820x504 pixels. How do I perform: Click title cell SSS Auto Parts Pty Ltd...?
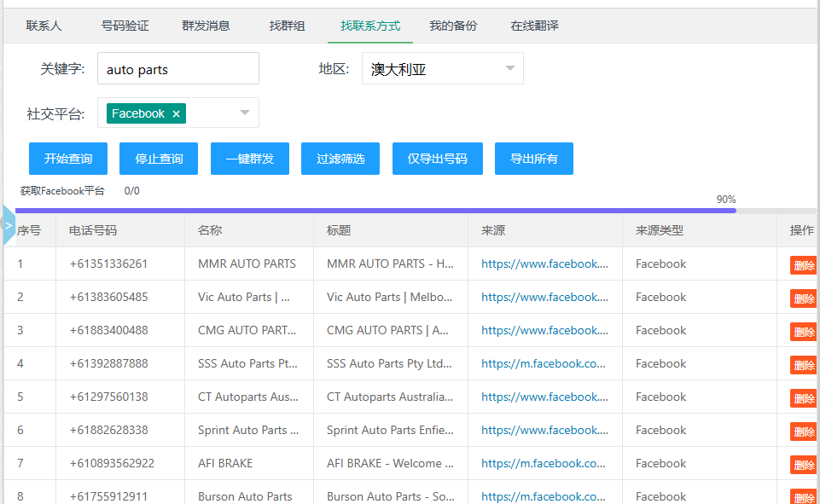tap(389, 363)
